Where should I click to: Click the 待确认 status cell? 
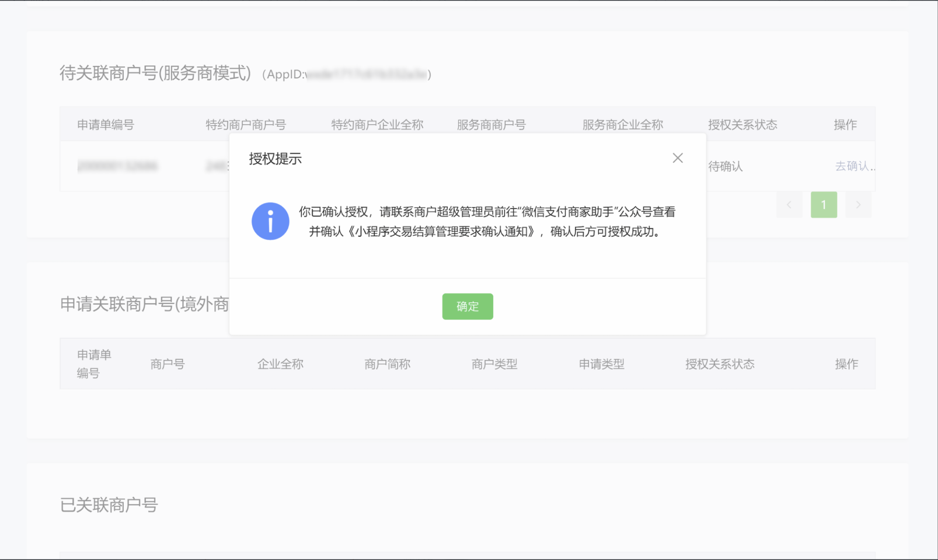[x=726, y=166]
